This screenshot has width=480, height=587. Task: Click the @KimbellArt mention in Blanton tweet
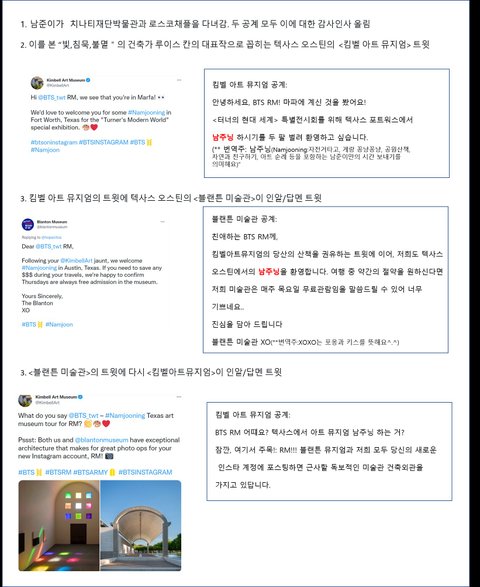[76, 261]
